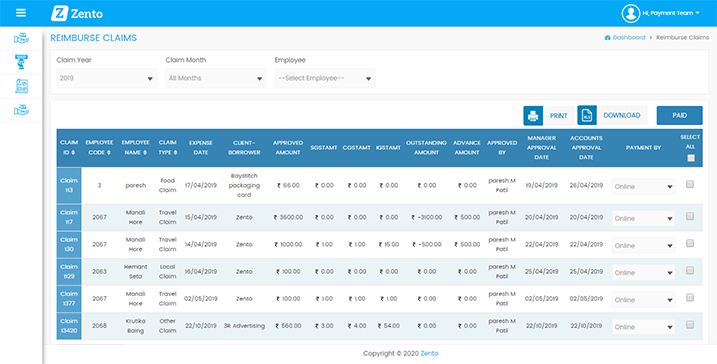Open the Claim 1377 ID cell

[x=69, y=299]
